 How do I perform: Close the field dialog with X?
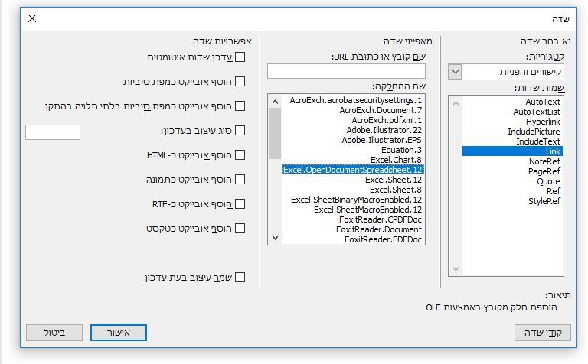tap(32, 18)
